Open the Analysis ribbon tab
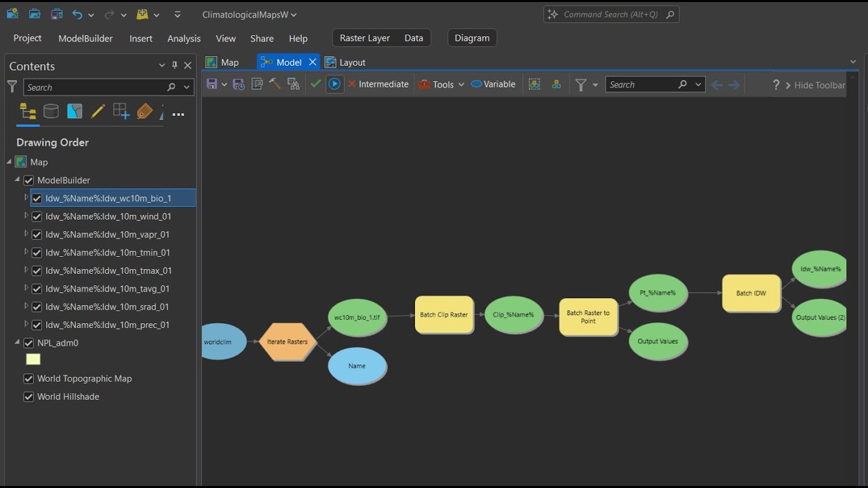This screenshot has width=868, height=488. (184, 39)
